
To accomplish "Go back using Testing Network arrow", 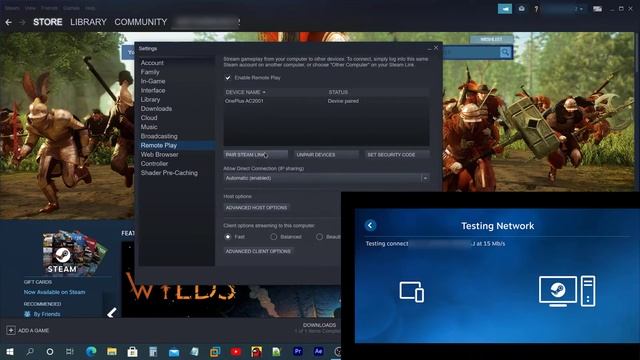I will click(370, 225).
